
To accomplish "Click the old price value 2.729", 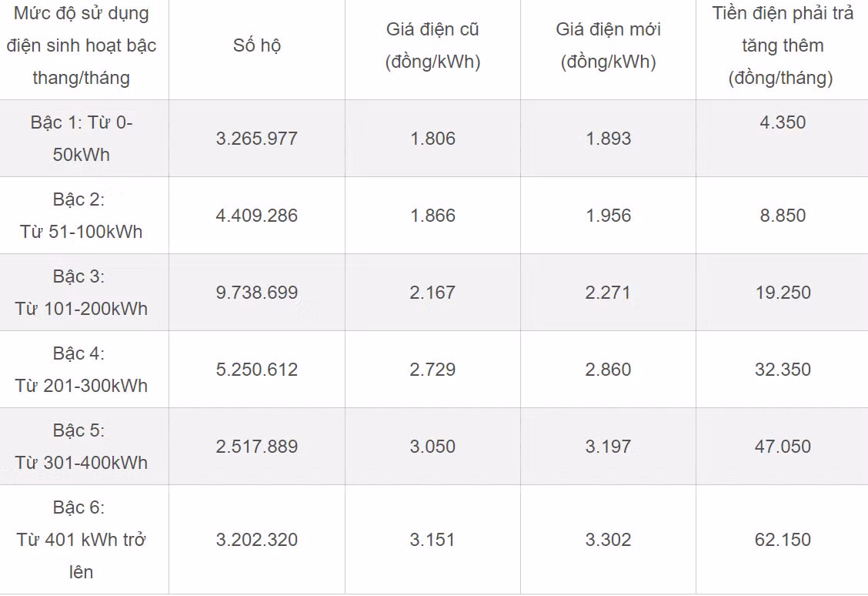I will (432, 370).
